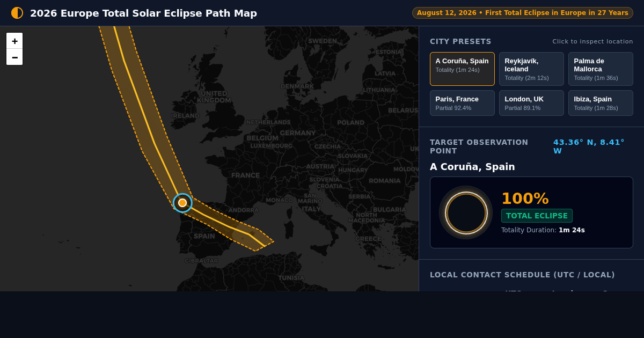Image resolution: width=644 pixels, height=338 pixels.
Task: Click the DENMARK label on the map
Action: [297, 86]
